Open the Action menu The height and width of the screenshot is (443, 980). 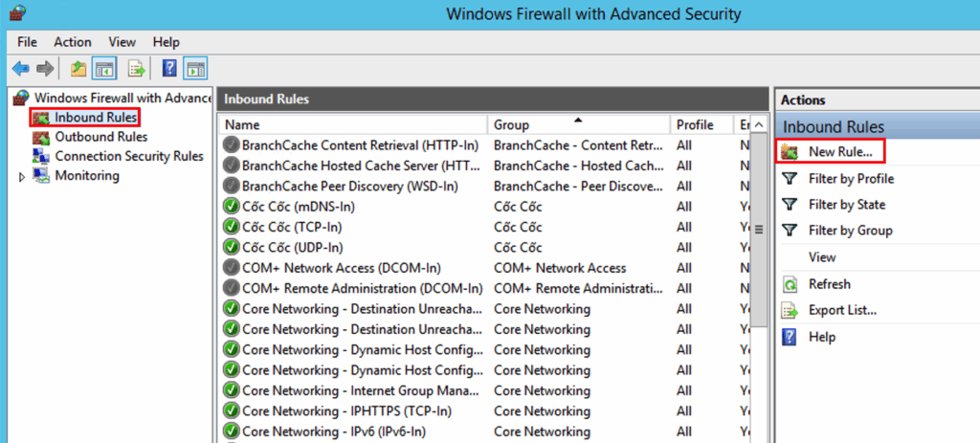[x=73, y=42]
